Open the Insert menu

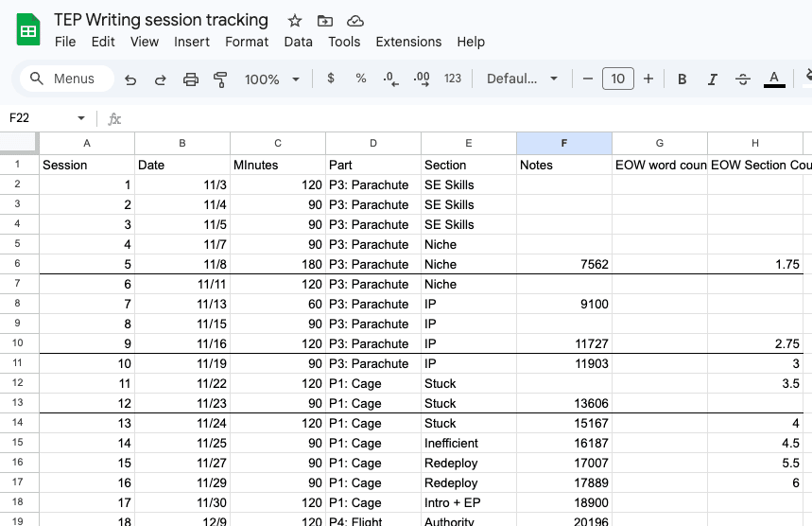click(192, 42)
